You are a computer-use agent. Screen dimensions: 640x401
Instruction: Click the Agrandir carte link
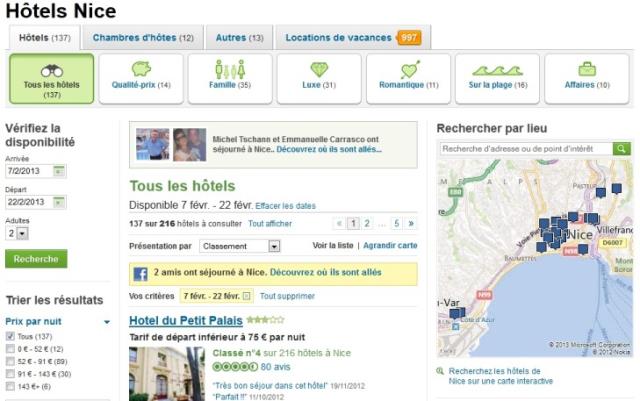pos(390,245)
